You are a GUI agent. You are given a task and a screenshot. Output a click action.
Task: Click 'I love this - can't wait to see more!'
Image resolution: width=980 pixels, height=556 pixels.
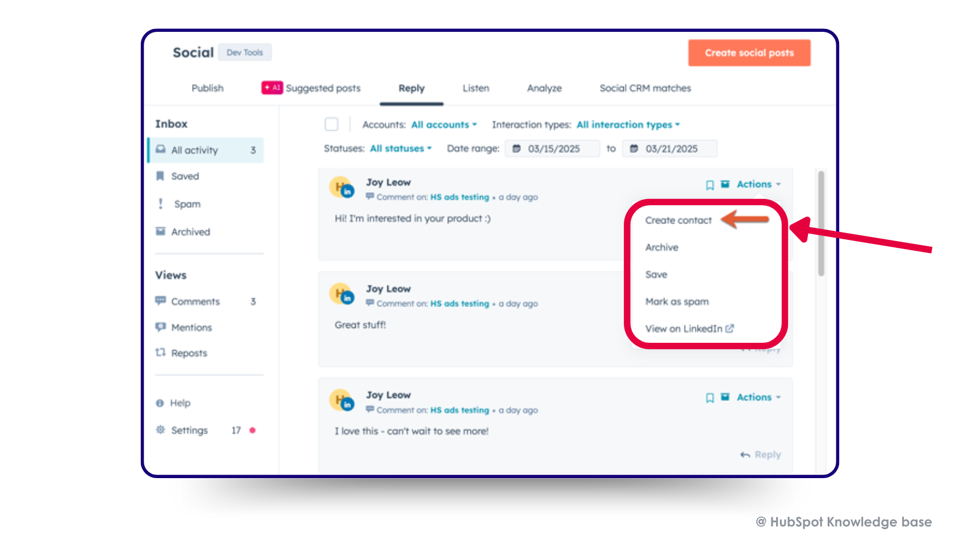point(411,431)
